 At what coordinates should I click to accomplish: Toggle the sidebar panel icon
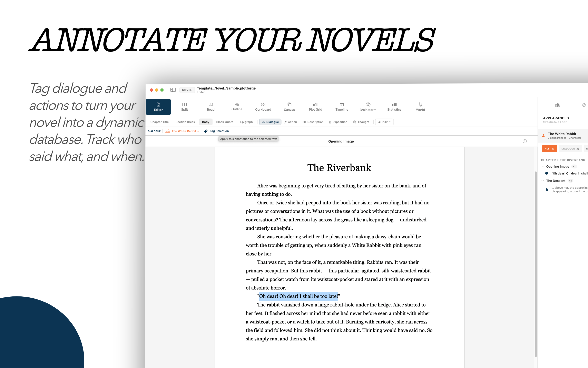point(173,90)
